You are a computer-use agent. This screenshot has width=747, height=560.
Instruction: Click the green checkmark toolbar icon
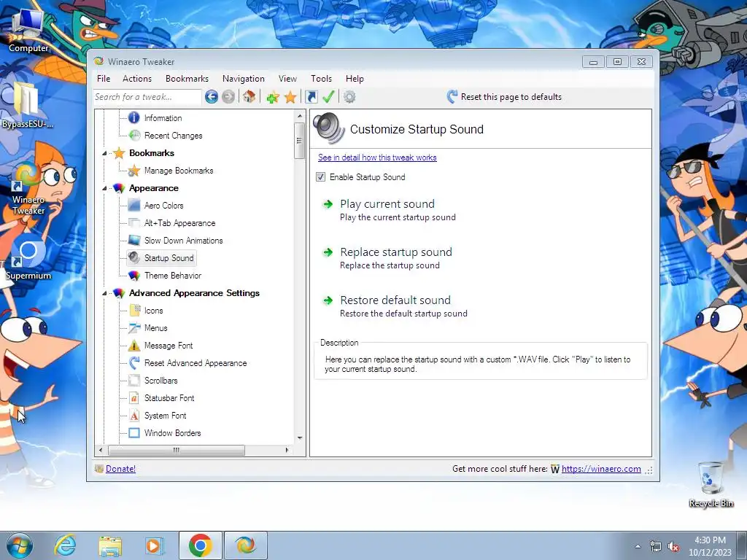tap(328, 97)
